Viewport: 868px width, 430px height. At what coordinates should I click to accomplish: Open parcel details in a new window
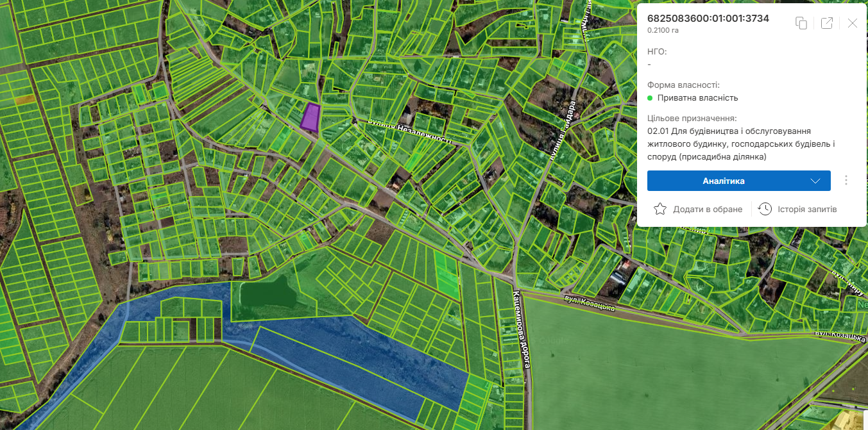pos(827,23)
